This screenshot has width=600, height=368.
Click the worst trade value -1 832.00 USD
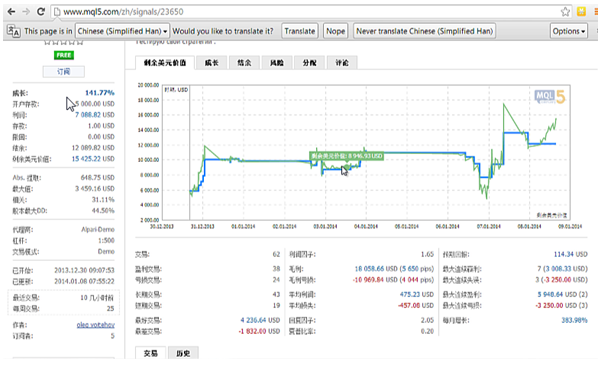coord(259,331)
